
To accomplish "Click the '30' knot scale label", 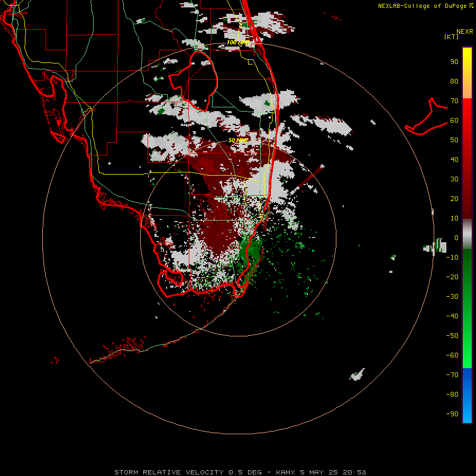I will pyautogui.click(x=454, y=179).
